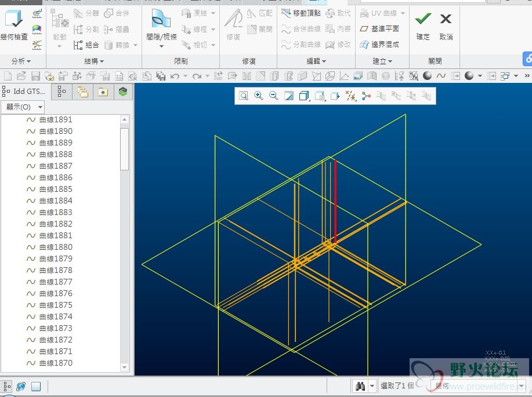Open the redo history dropdown arrow
The width and height of the screenshot is (532, 397).
[x=207, y=76]
